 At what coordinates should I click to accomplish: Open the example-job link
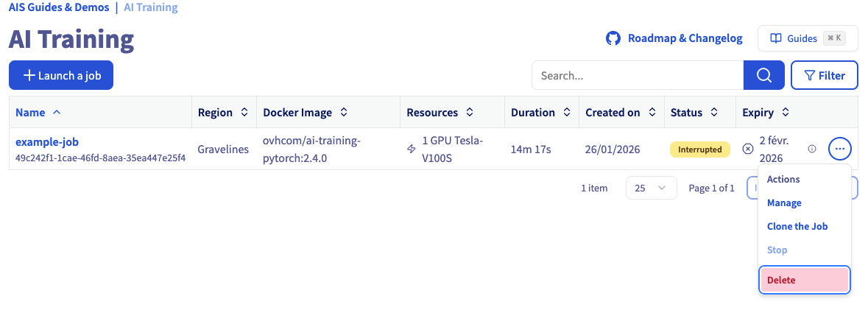[47, 141]
